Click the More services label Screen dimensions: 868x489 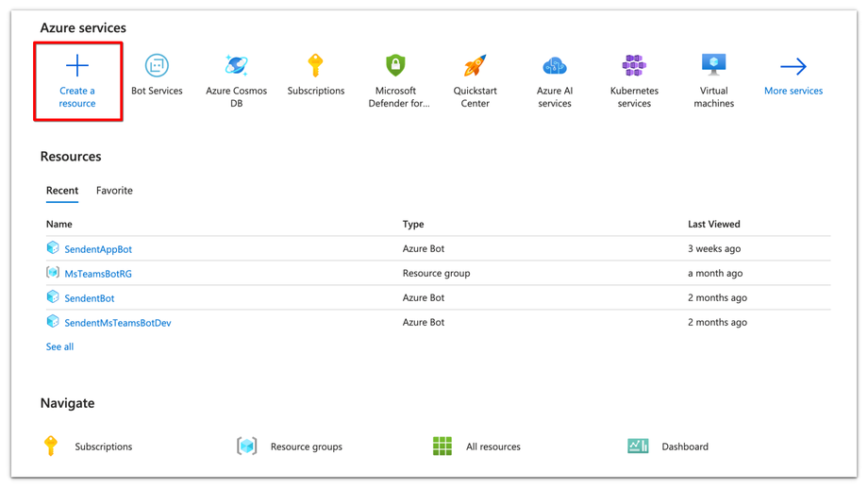tap(793, 91)
